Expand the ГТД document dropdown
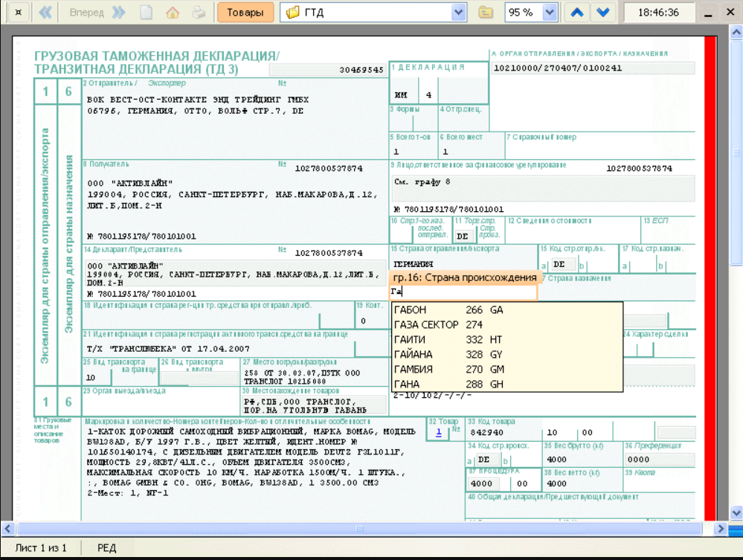 (458, 13)
